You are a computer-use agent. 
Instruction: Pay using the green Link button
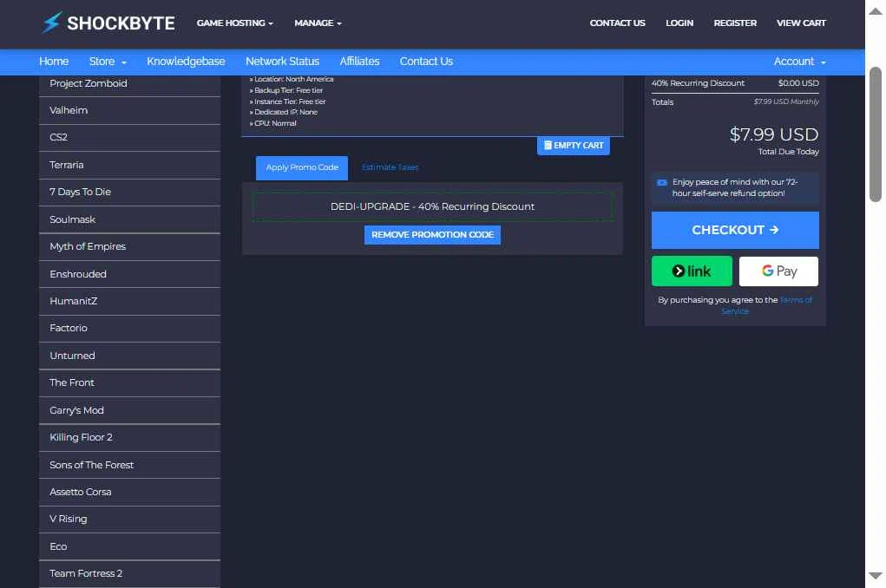pyautogui.click(x=692, y=271)
